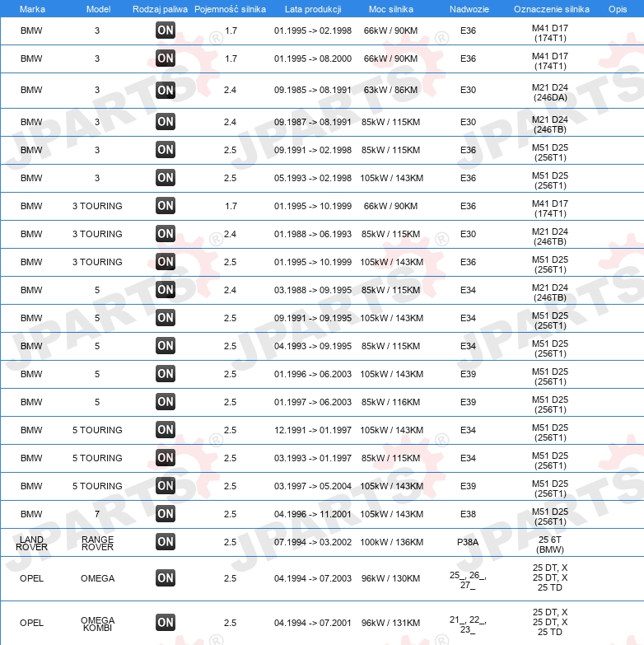Image resolution: width=644 pixels, height=645 pixels.
Task: Click the OMEGA KOMBI model cell
Action: [97, 624]
